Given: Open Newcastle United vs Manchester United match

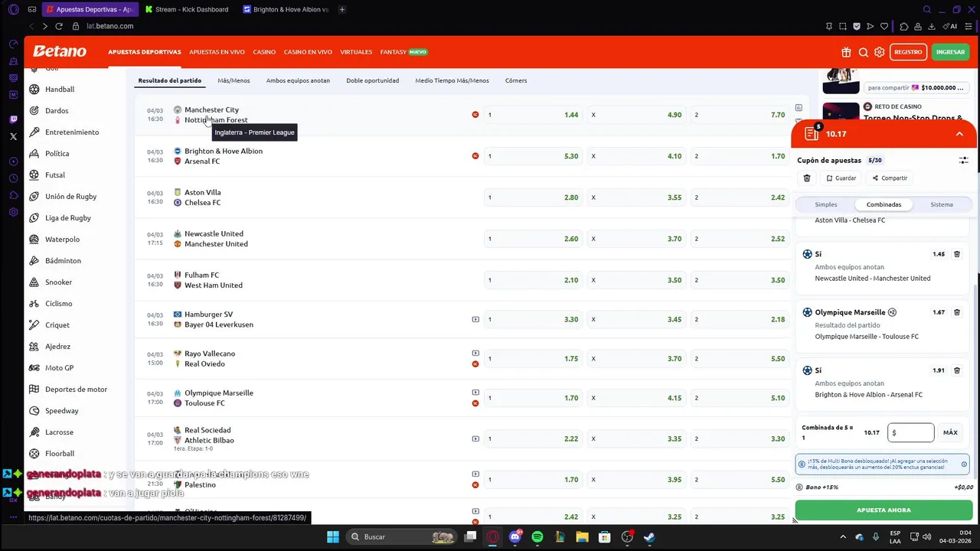Looking at the screenshot, I should point(216,239).
